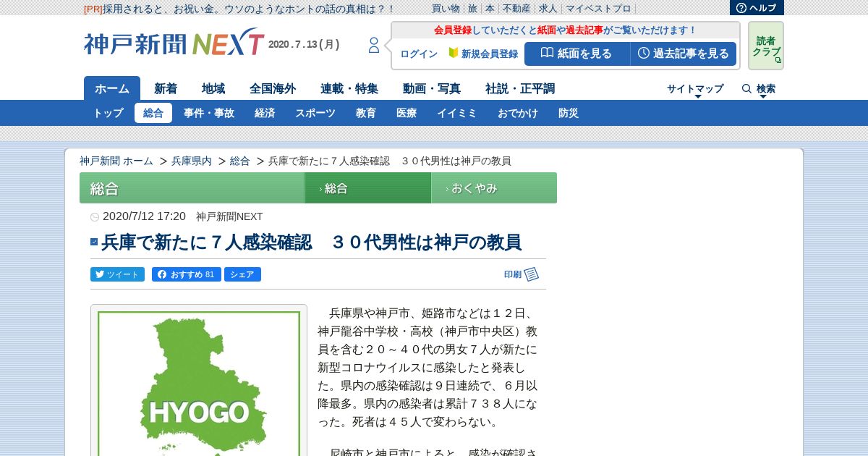Image resolution: width=868 pixels, height=456 pixels.
Task: Click the Twitter ツイート button
Action: 117,274
